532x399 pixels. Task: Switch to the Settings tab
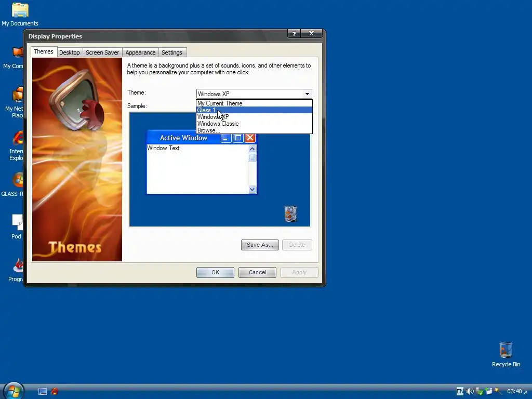pos(172,52)
